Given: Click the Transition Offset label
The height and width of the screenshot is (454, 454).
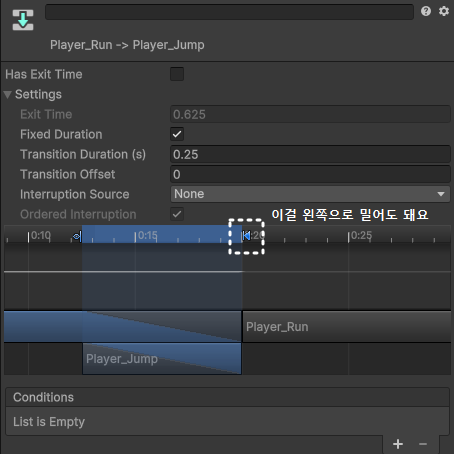Looking at the screenshot, I should 68,174.
